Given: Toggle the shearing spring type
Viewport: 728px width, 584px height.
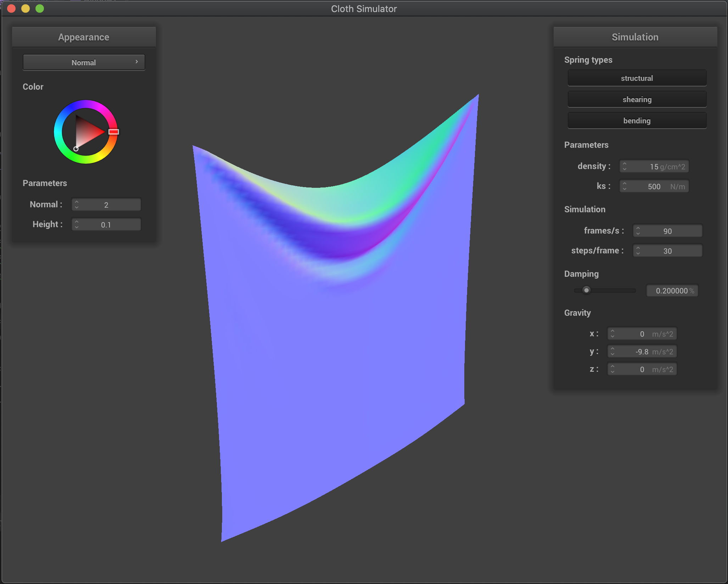Looking at the screenshot, I should tap(637, 99).
